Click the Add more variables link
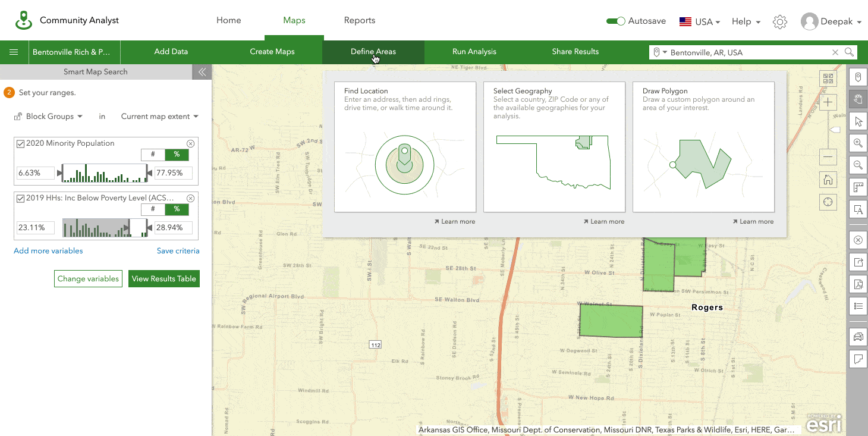Screen dimensions: 868x436 click(48, 251)
